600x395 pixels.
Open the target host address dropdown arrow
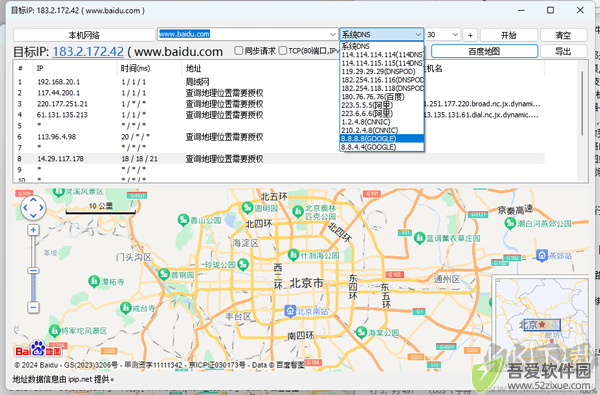tap(333, 34)
